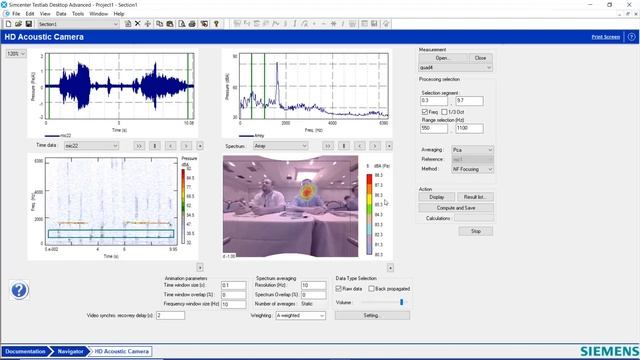640x360 pixels.
Task: Adjust the Volume slider handle
Action: click(402, 302)
